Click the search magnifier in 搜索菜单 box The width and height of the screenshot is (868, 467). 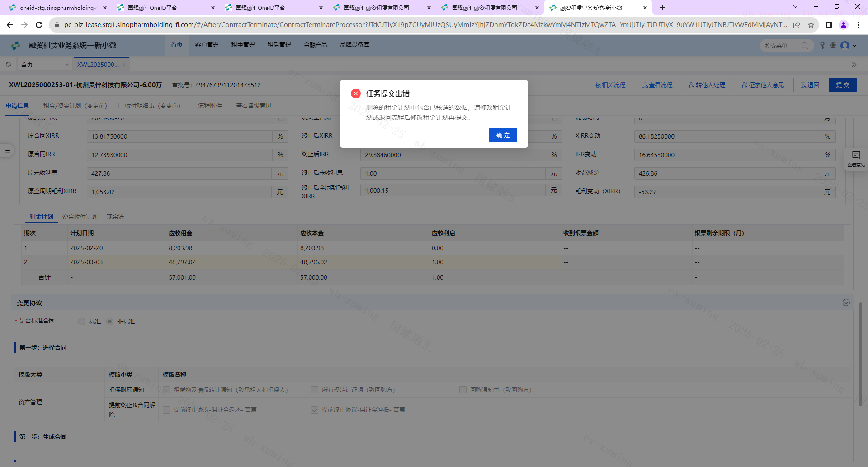805,46
